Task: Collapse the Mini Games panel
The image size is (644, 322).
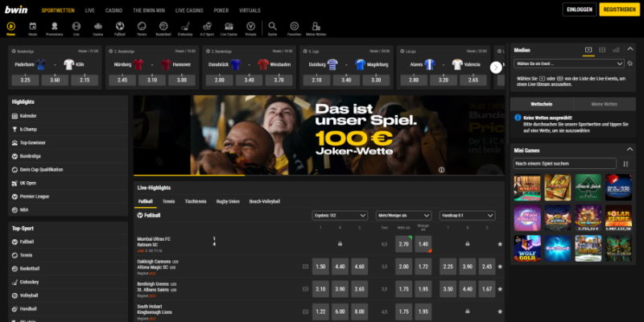Action: tap(630, 150)
